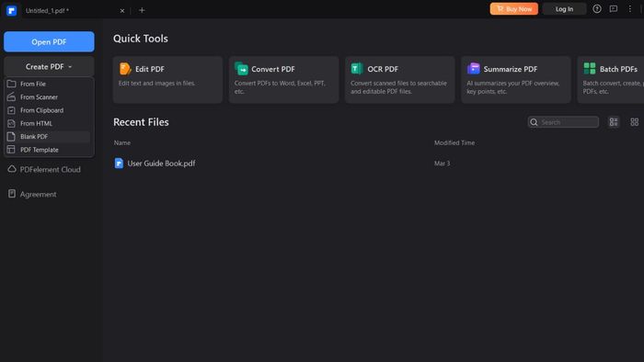The image size is (644, 362).
Task: Click the Recent Files heading
Action: tap(141, 122)
